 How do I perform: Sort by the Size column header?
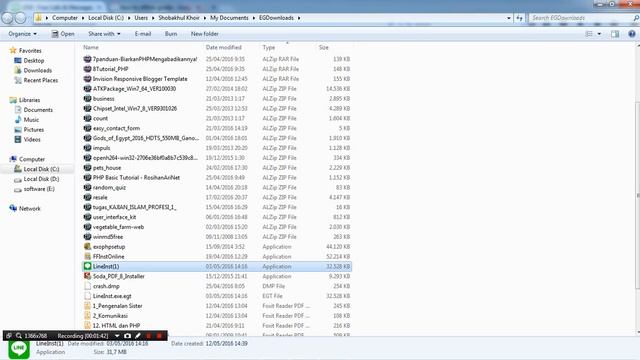click(x=324, y=47)
